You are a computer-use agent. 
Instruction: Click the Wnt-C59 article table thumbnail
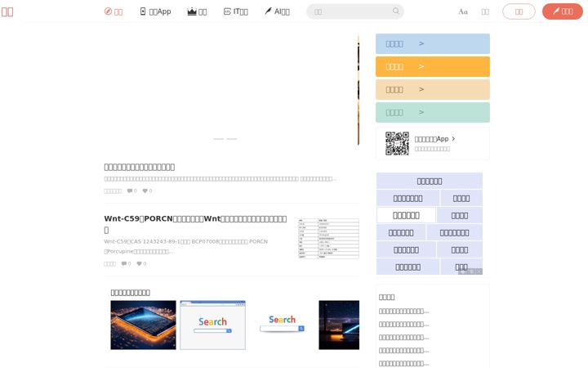click(x=328, y=239)
